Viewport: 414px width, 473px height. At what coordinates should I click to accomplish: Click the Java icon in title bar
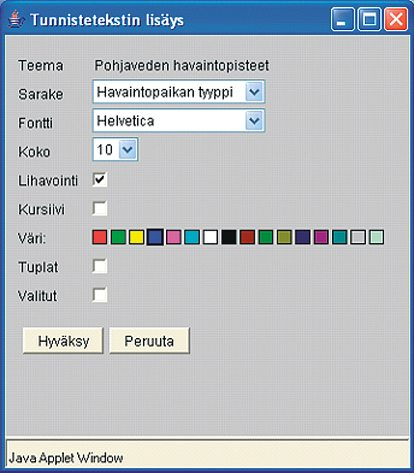15,20
